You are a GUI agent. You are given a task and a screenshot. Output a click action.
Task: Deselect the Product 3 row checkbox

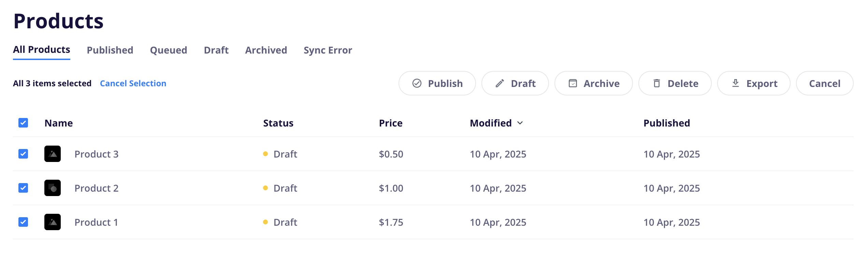tap(23, 154)
